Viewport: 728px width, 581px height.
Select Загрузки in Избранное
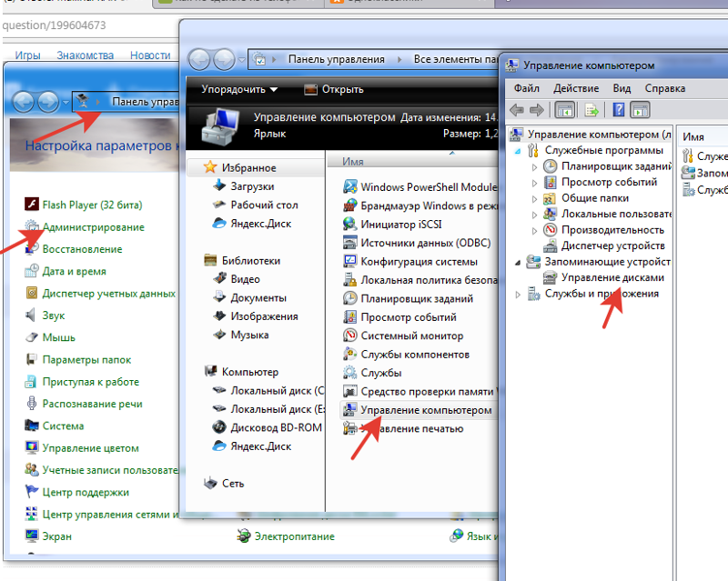click(252, 186)
